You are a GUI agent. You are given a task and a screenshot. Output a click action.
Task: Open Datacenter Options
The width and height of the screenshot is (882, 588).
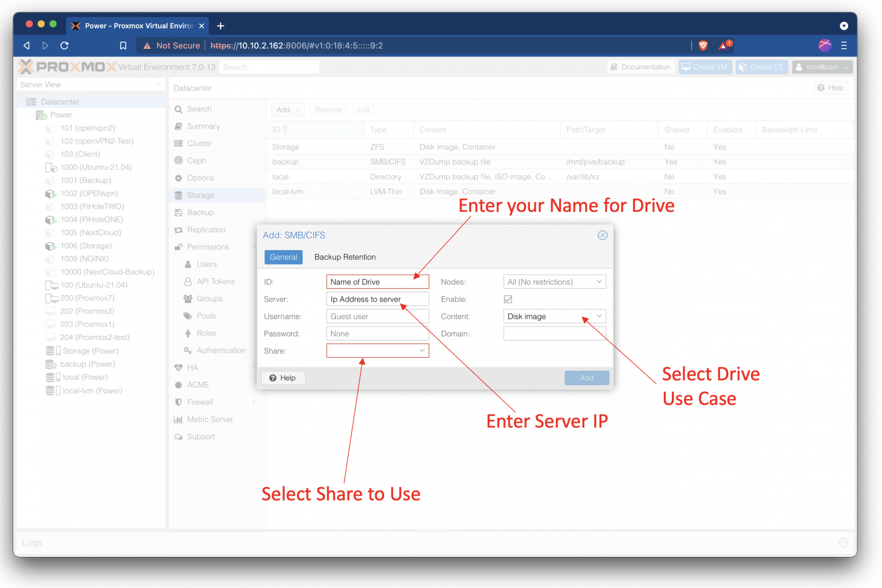click(201, 177)
